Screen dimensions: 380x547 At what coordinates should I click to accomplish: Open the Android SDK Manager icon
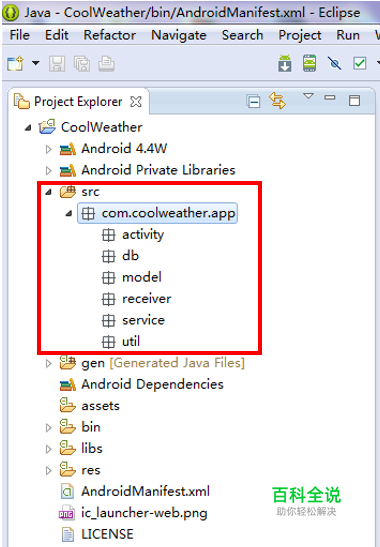coord(285,63)
